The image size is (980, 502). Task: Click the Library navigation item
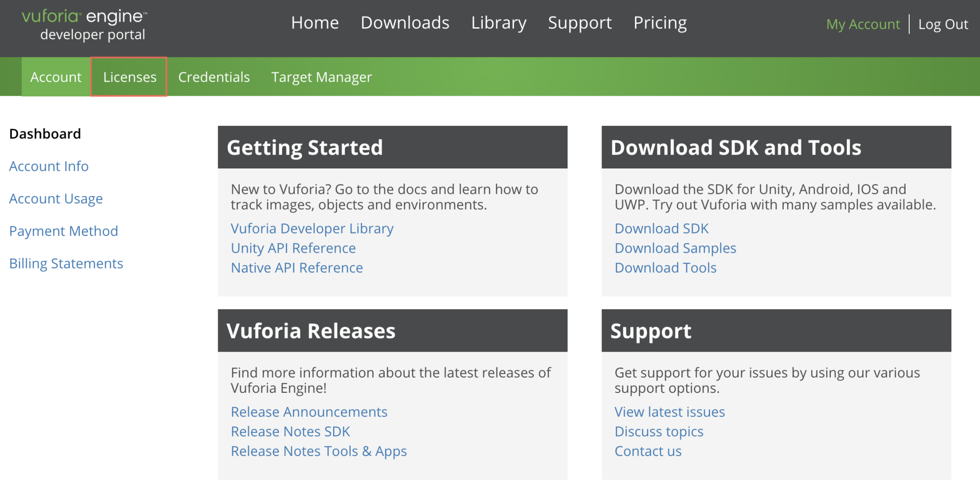pos(499,23)
